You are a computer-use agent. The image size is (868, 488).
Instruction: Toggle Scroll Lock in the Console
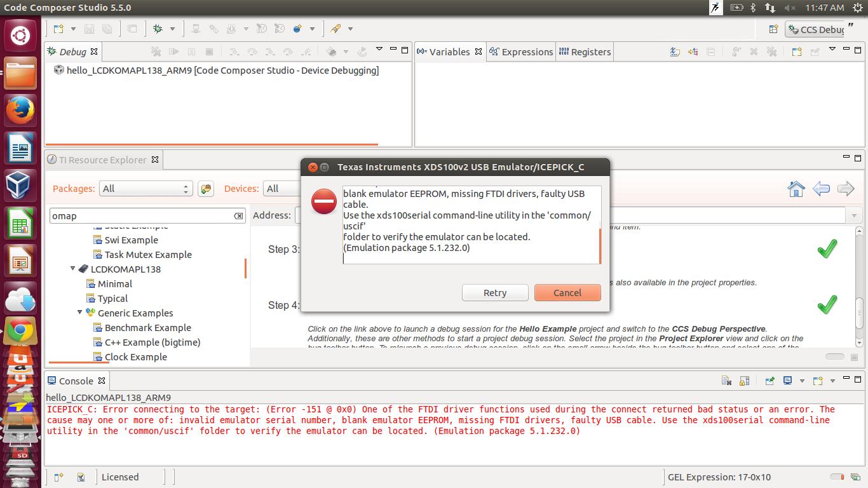[x=745, y=381]
